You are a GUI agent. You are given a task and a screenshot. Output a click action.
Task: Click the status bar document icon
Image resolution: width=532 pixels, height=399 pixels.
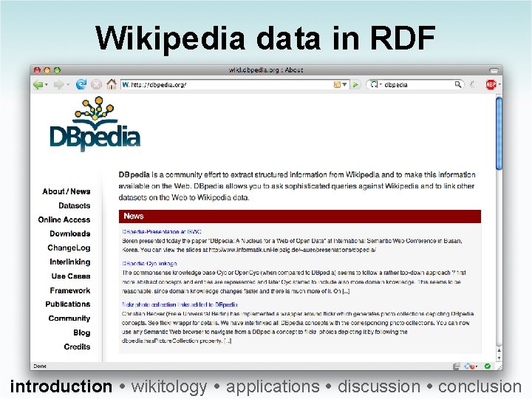tap(457, 366)
